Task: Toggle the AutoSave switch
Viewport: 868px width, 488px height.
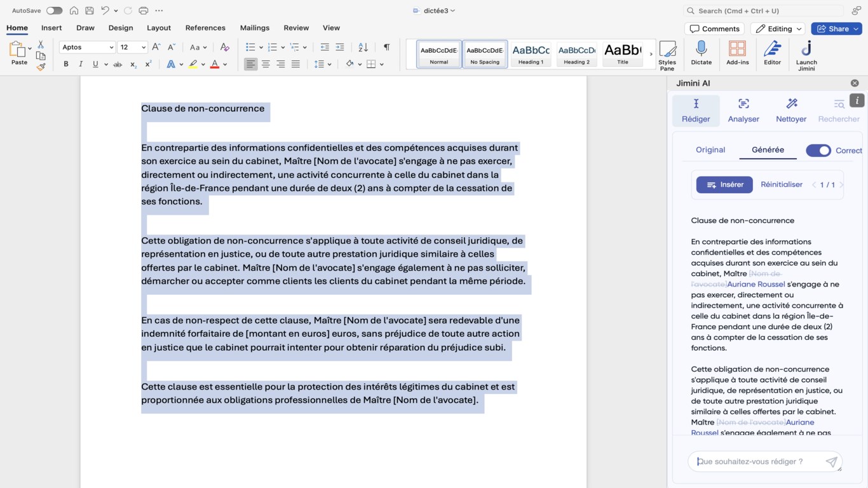Action: tap(55, 11)
